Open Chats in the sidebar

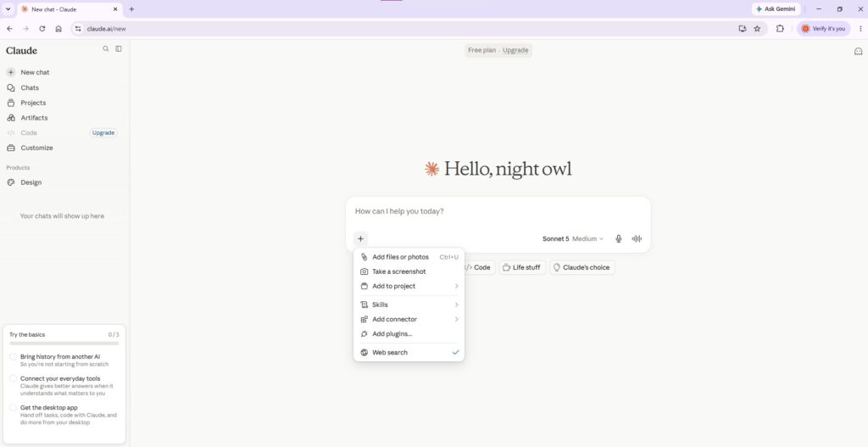(30, 87)
